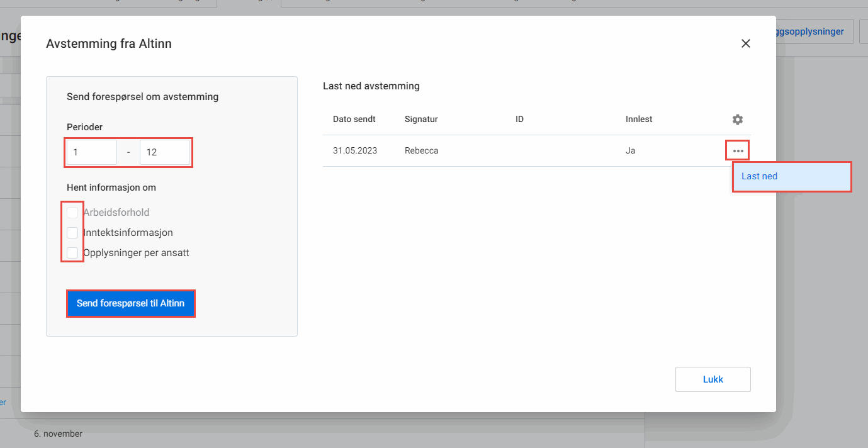This screenshot has width=868, height=448.
Task: Enable the Arbeidsforhold checkbox
Action: pyautogui.click(x=72, y=213)
